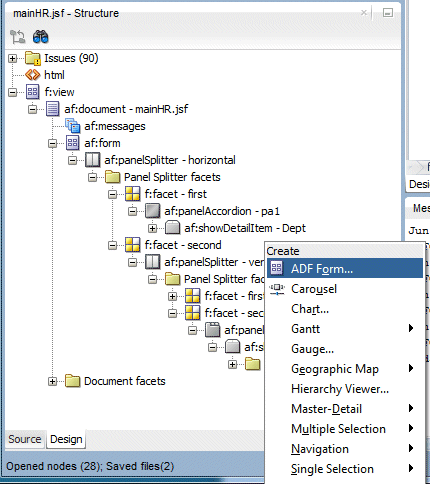The width and height of the screenshot is (430, 484).
Task: Open the Single Selection submenu
Action: (345, 469)
